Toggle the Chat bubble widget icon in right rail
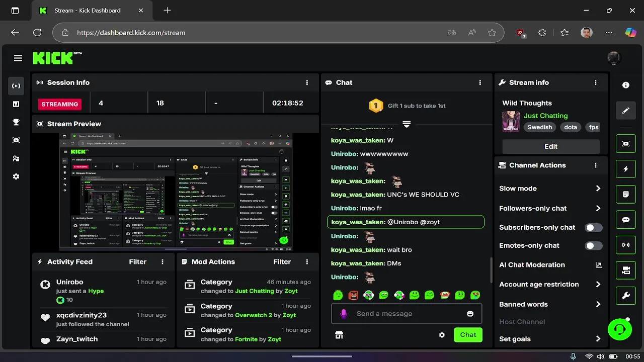This screenshot has height=362, width=644. pyautogui.click(x=626, y=220)
